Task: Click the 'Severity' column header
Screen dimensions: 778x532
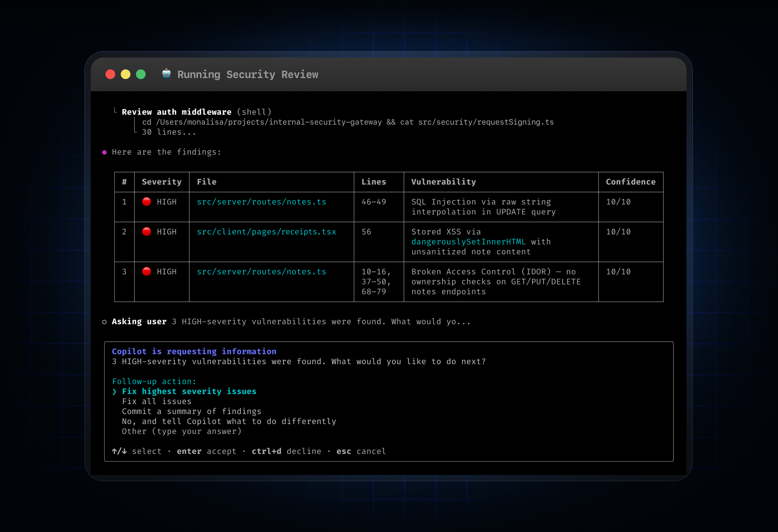Action: (161, 182)
